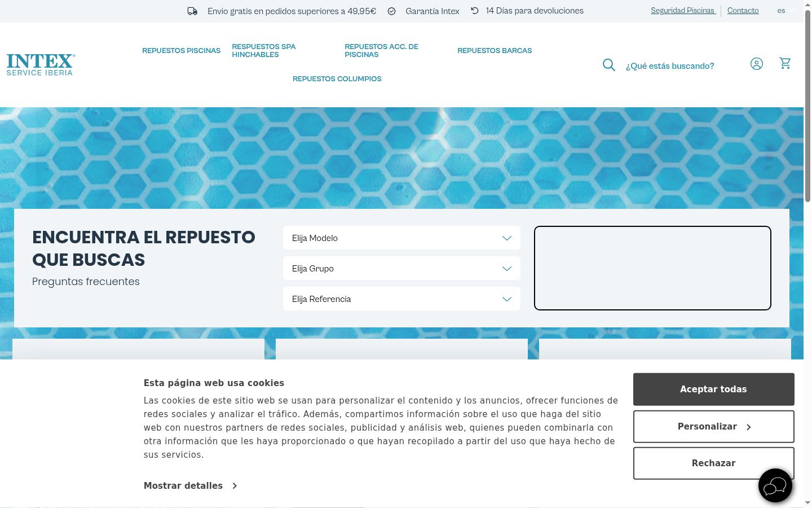
Task: Follow the Seguridad Piscinas link
Action: [x=683, y=11]
